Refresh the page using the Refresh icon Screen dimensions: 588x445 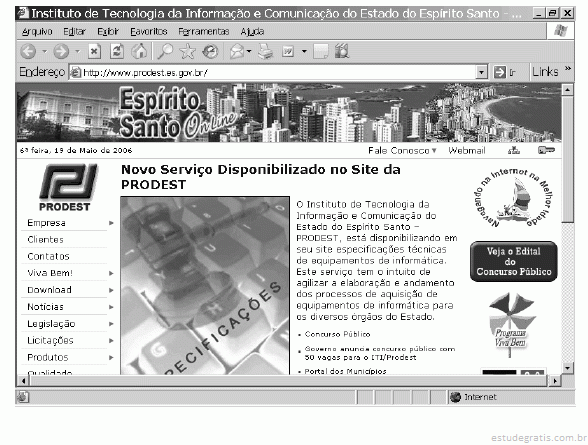117,51
